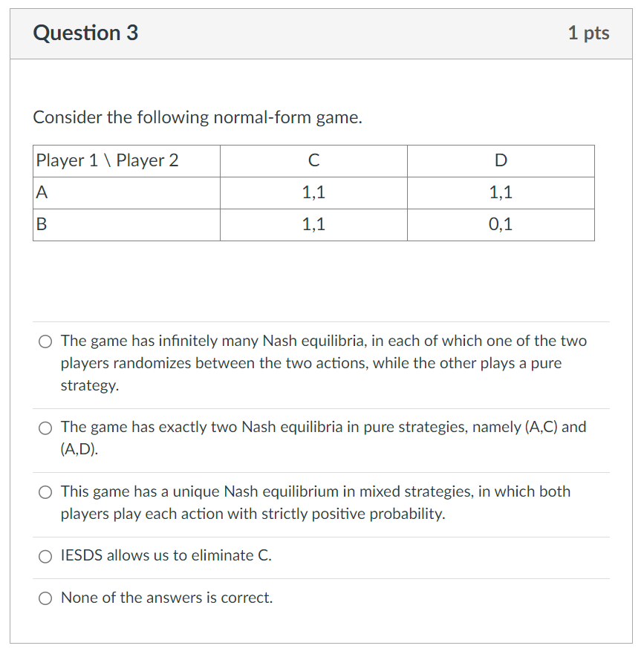
Task: Select the Player 1 \ Player 2 header cell
Action: coord(99,160)
